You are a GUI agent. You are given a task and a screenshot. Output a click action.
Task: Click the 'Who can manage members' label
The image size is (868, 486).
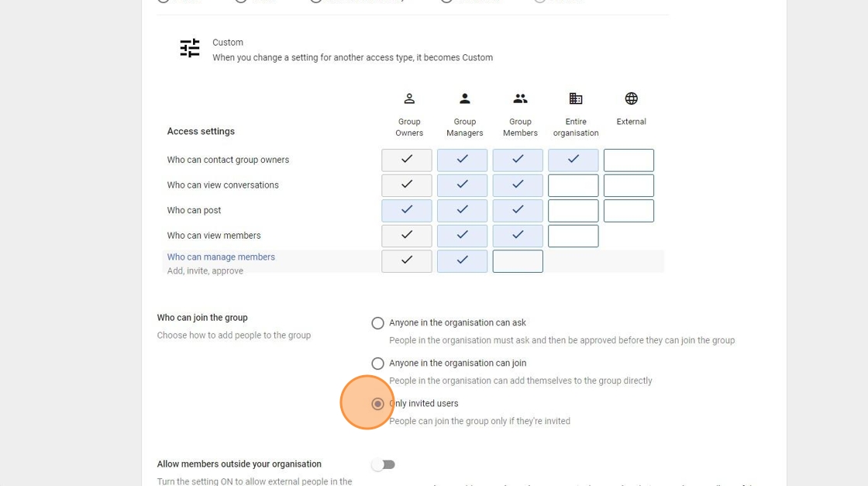[x=221, y=257]
